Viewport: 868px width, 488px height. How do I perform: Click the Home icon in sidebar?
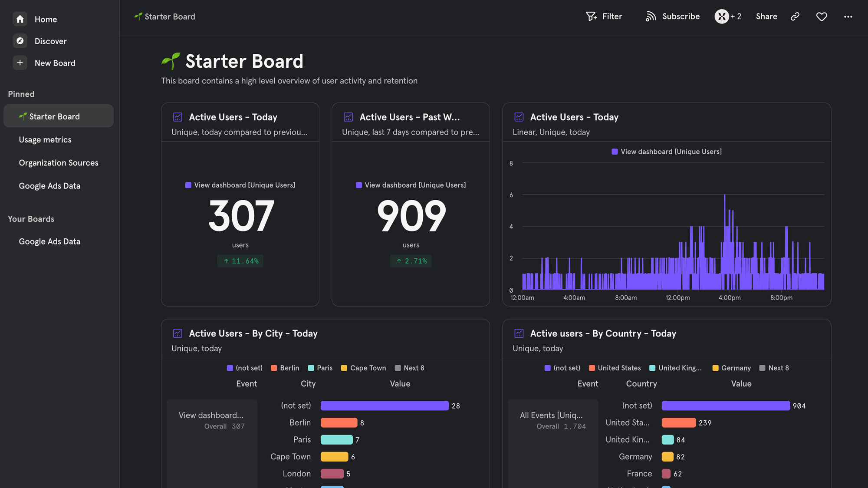click(x=20, y=19)
